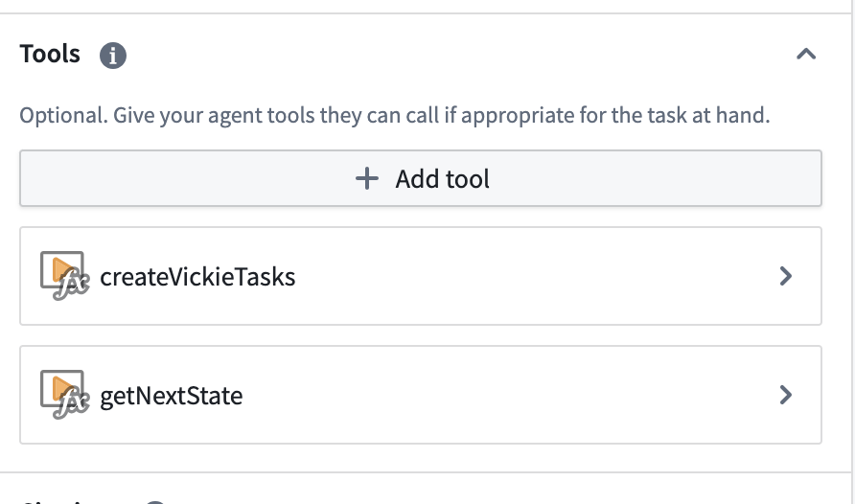The width and height of the screenshot is (855, 504).
Task: Expand getNextState using its right chevron
Action: (785, 395)
